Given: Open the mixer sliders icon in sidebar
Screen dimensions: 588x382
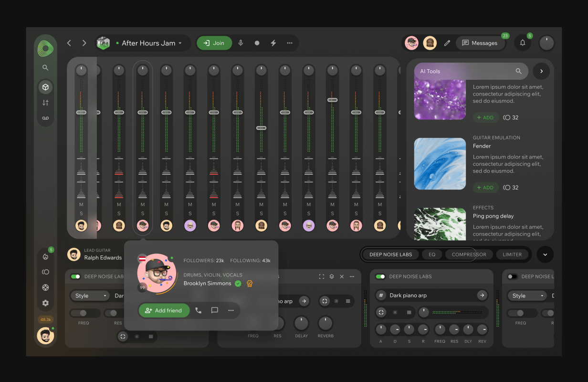Looking at the screenshot, I should tap(45, 103).
